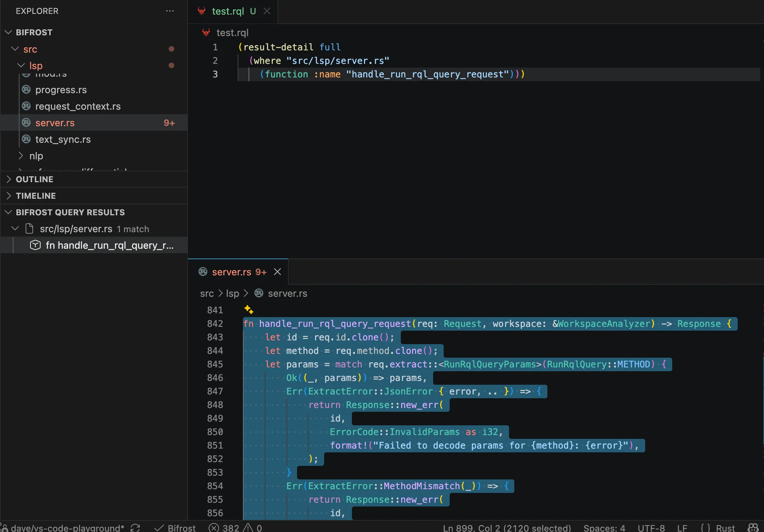Click the Rust icon next to text_sync.rs
This screenshot has height=532, width=764.
(26, 139)
